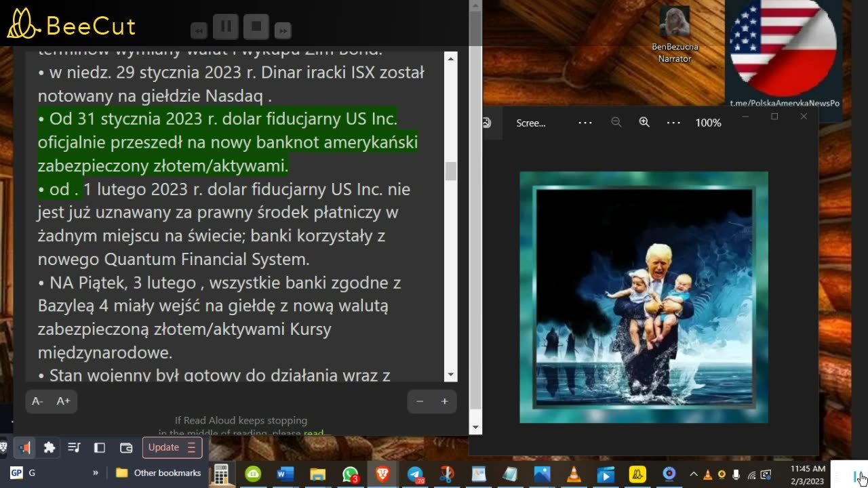Open the right more-options menu beside 100%
The height and width of the screenshot is (488, 868).
point(673,123)
